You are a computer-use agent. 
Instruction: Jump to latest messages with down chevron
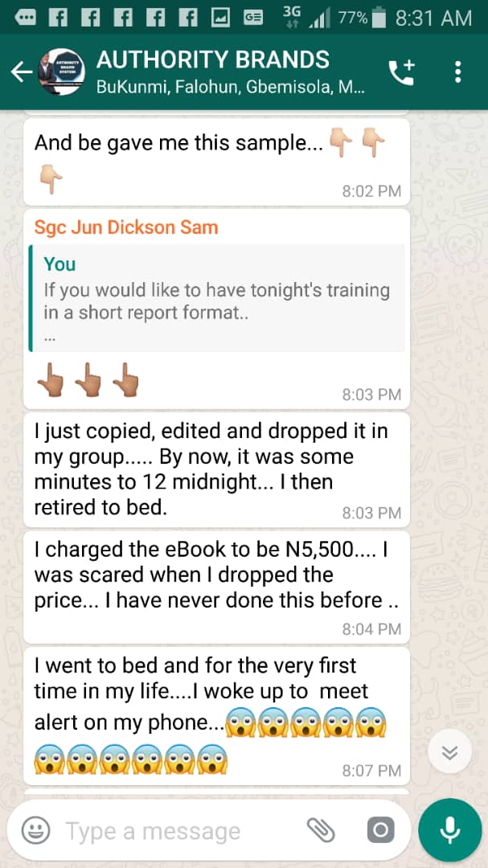coord(449,751)
